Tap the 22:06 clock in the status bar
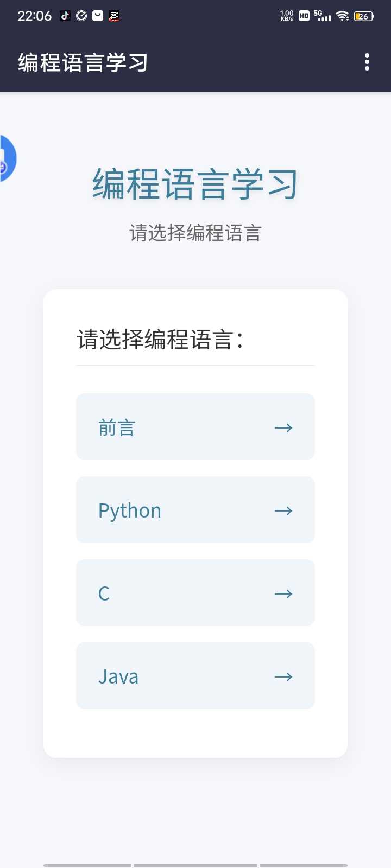 (34, 16)
